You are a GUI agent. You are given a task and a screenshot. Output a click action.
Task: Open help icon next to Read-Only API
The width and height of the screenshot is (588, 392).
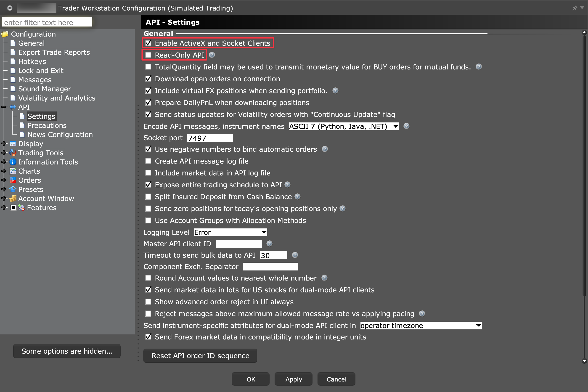[212, 55]
